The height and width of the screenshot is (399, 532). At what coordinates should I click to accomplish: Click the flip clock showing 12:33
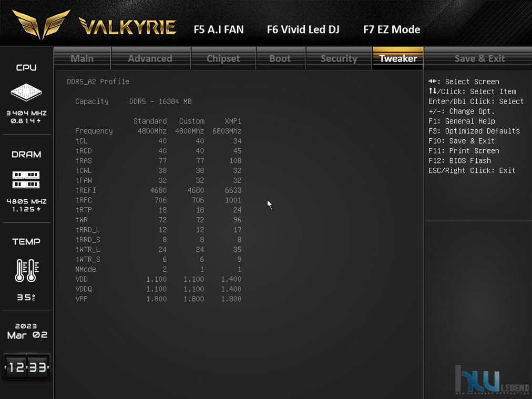click(27, 367)
